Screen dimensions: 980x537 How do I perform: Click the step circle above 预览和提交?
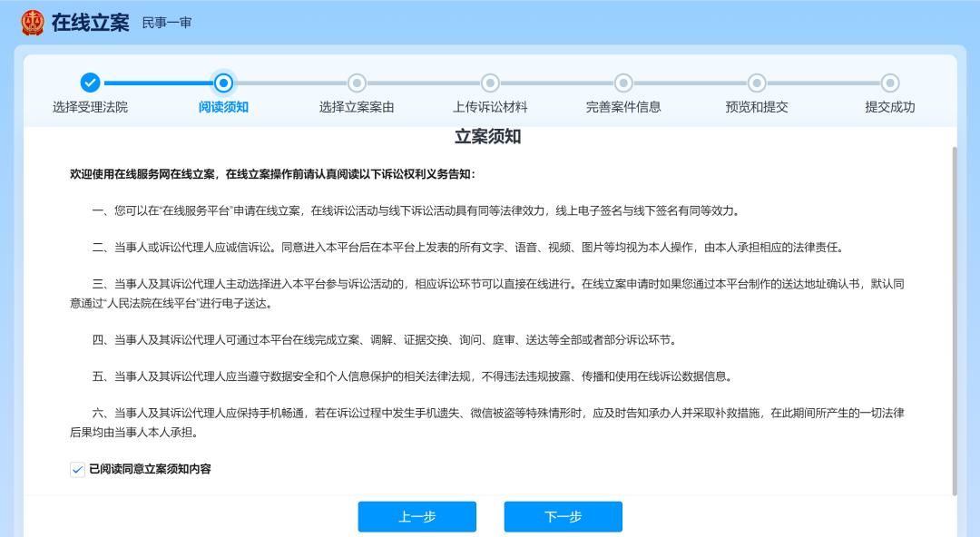[757, 83]
